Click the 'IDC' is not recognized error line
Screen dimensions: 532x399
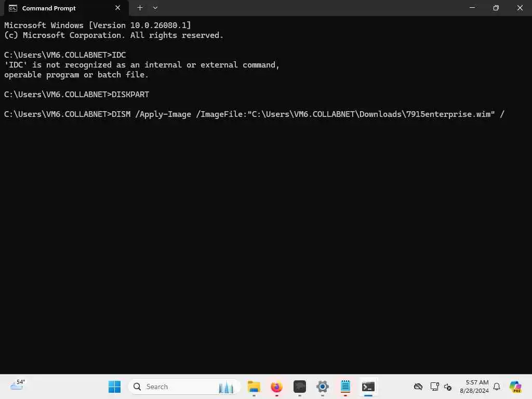pos(142,65)
